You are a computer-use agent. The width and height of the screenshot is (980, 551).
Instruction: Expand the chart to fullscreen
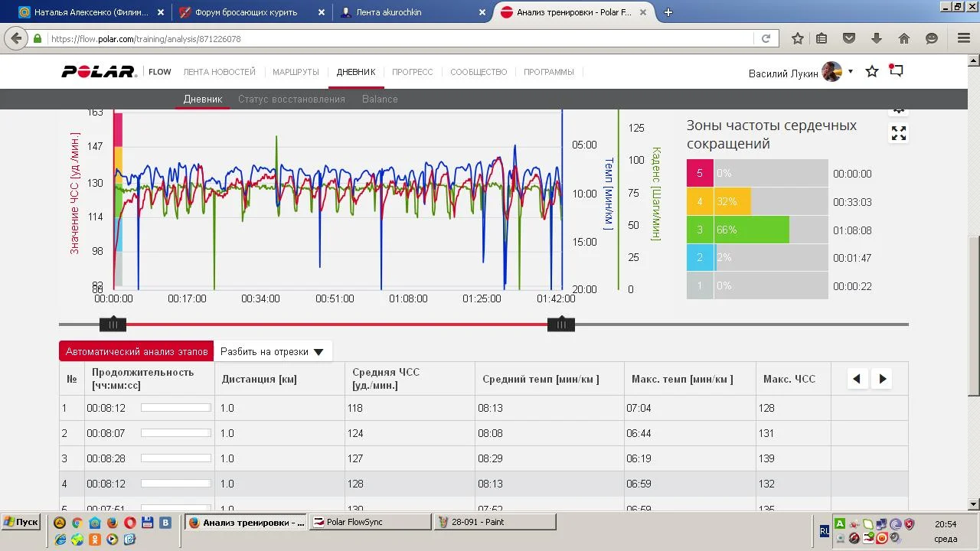point(899,134)
